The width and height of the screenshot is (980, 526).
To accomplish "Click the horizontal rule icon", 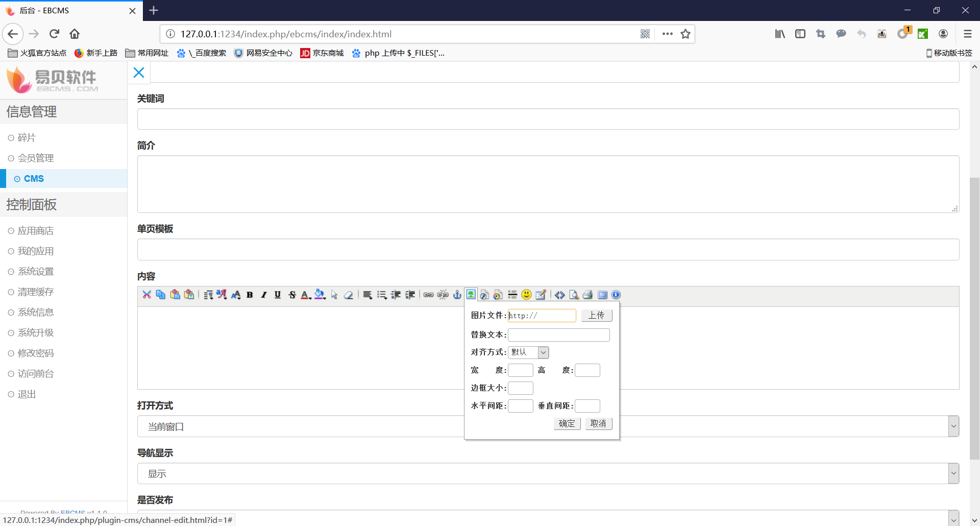I will pos(512,295).
